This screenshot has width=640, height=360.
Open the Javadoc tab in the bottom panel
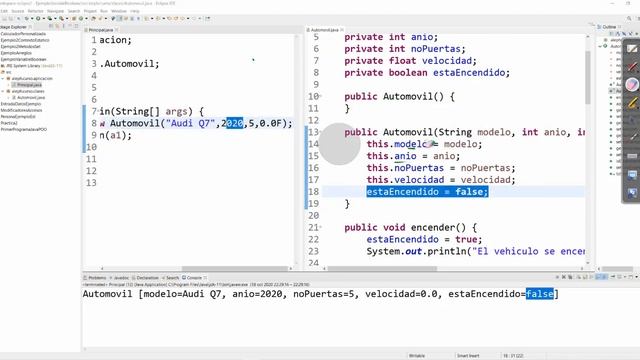tap(120, 278)
